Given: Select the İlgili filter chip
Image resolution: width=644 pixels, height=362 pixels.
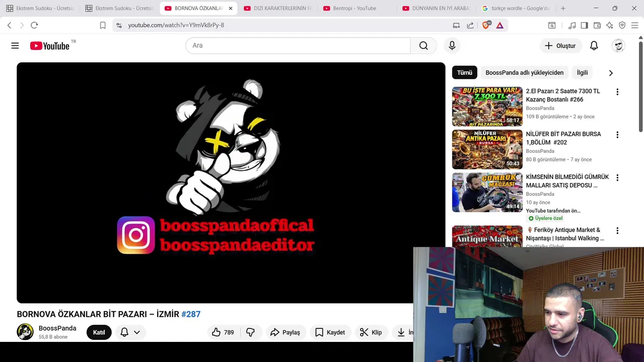Looking at the screenshot, I should coord(582,73).
